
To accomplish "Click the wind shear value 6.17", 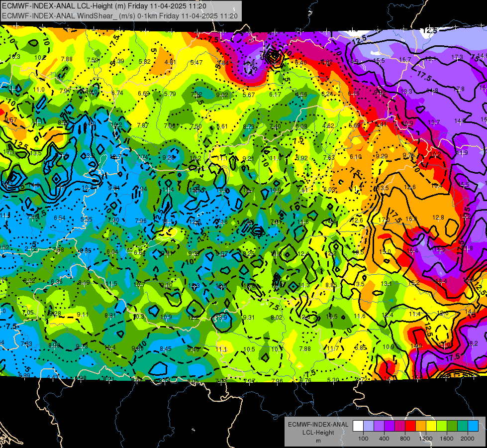I will coord(275,95).
